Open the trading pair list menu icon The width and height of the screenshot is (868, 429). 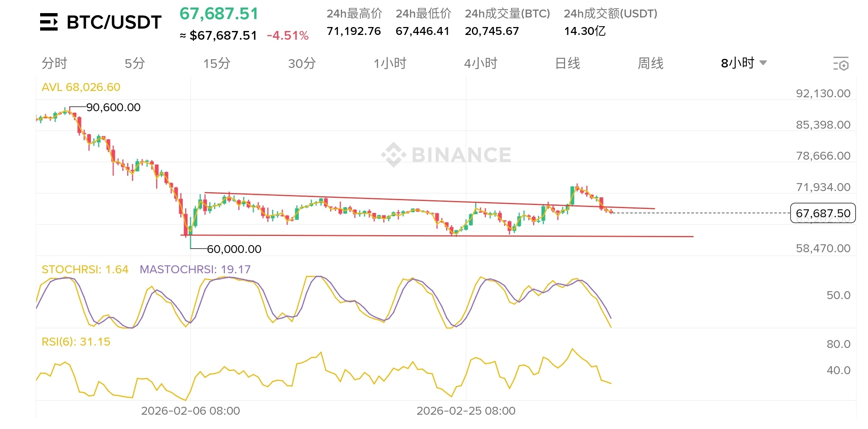pos(49,22)
